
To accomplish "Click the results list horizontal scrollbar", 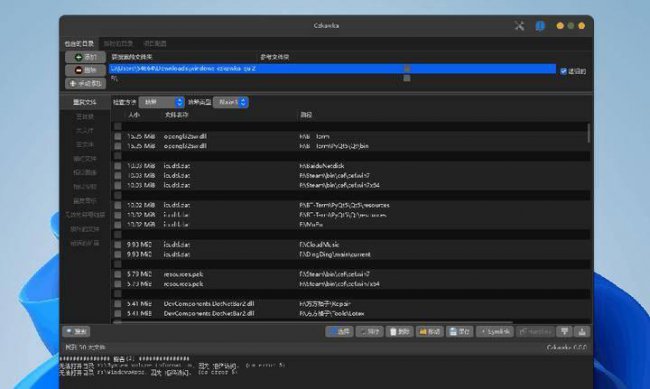I will 313,322.
